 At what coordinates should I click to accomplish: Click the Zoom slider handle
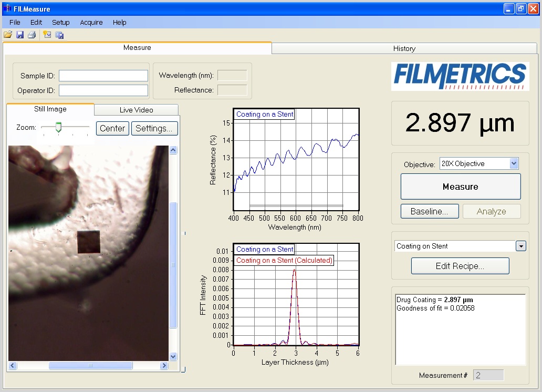59,127
